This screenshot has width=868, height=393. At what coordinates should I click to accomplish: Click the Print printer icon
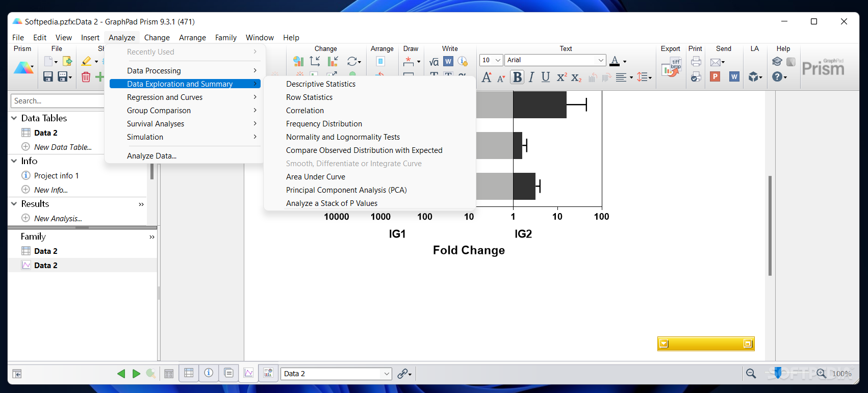696,61
